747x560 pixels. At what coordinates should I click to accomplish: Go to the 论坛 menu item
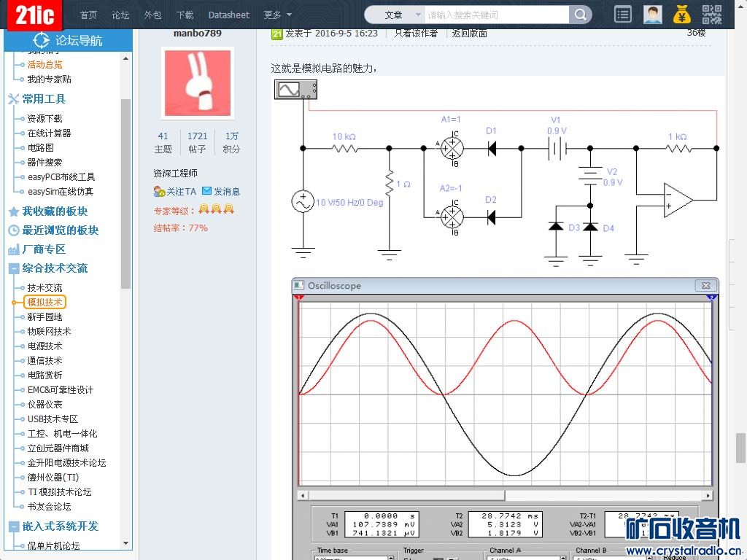click(x=120, y=15)
